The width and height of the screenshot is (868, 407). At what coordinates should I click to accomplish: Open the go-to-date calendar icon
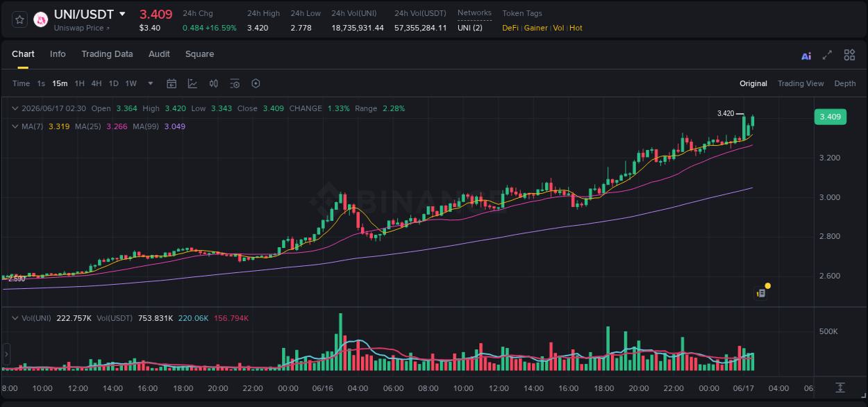[x=172, y=83]
